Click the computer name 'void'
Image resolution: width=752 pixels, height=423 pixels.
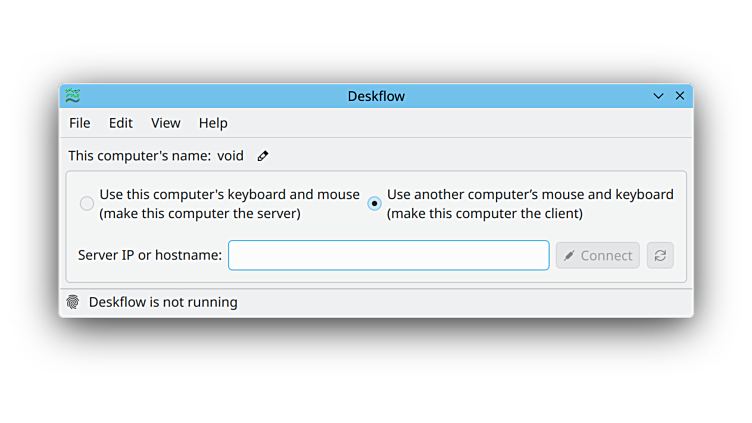pos(231,156)
